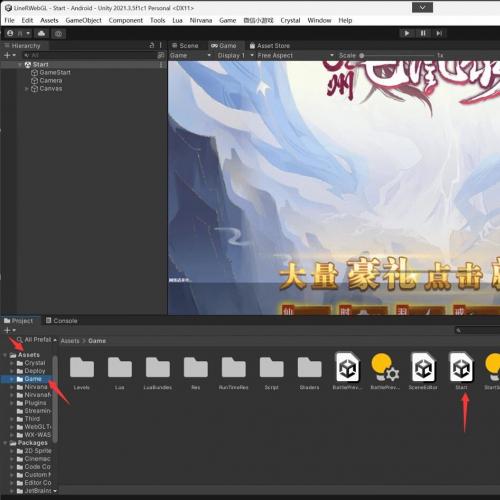
Task: Click the Play button in toolbar
Action: [x=407, y=33]
